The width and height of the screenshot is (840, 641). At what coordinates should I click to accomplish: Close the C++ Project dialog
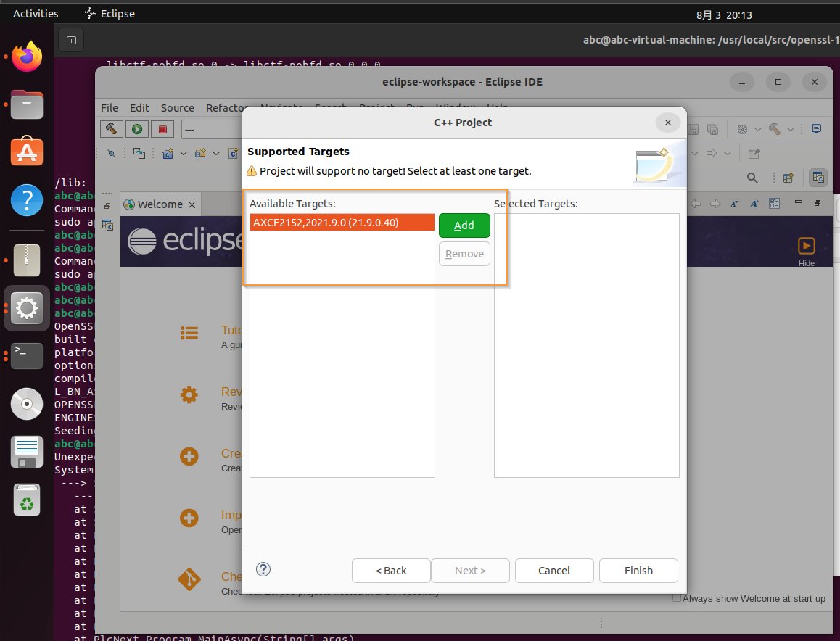point(668,122)
